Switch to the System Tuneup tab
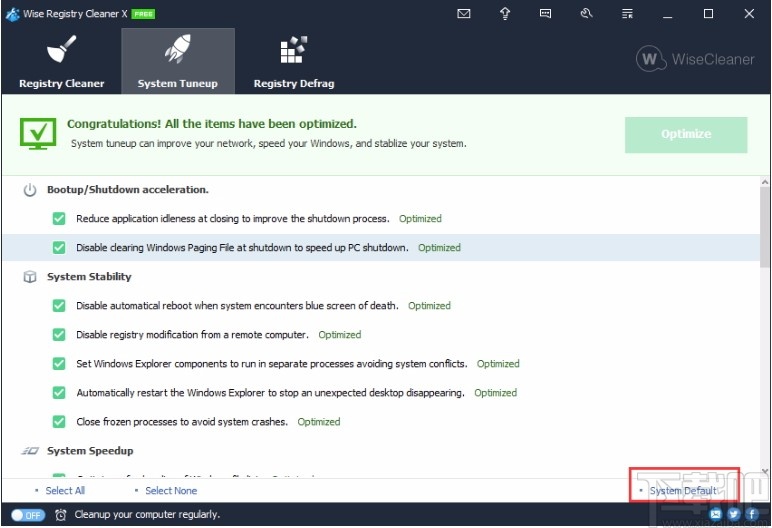This screenshot has width=772, height=528. tap(178, 61)
